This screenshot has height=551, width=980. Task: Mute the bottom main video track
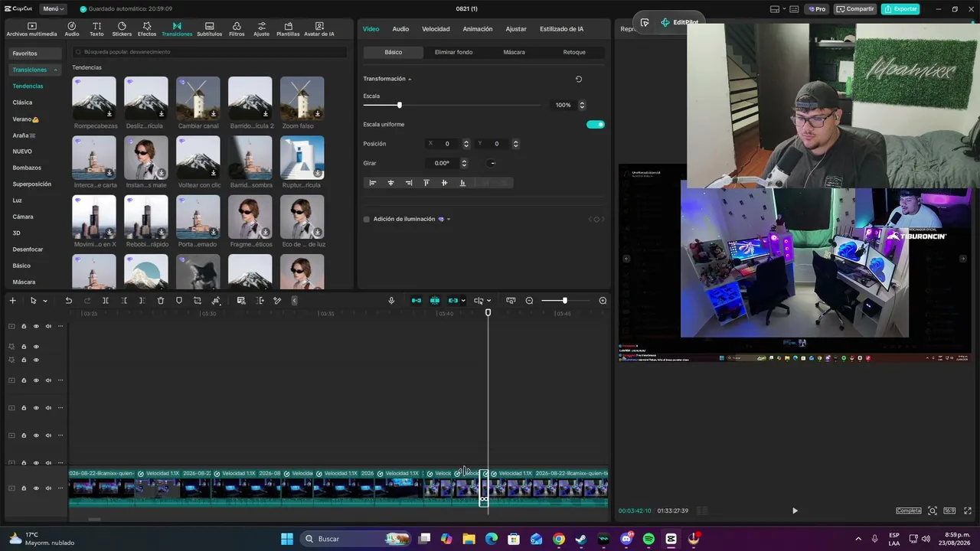pyautogui.click(x=48, y=488)
